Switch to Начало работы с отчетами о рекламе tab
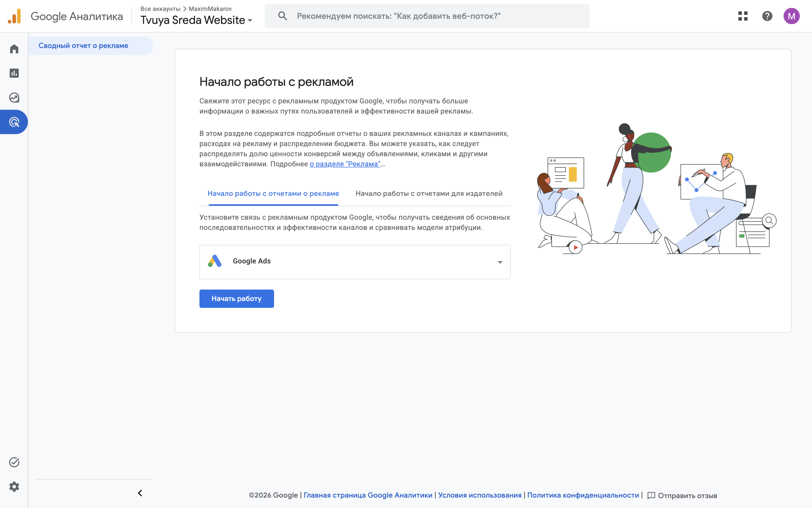The height and width of the screenshot is (508, 812). click(274, 194)
